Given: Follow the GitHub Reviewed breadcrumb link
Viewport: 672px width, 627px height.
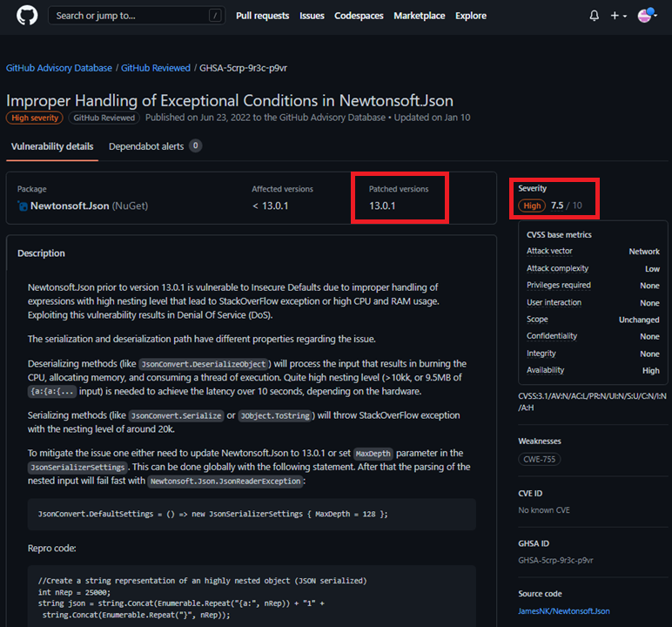Looking at the screenshot, I should point(156,68).
